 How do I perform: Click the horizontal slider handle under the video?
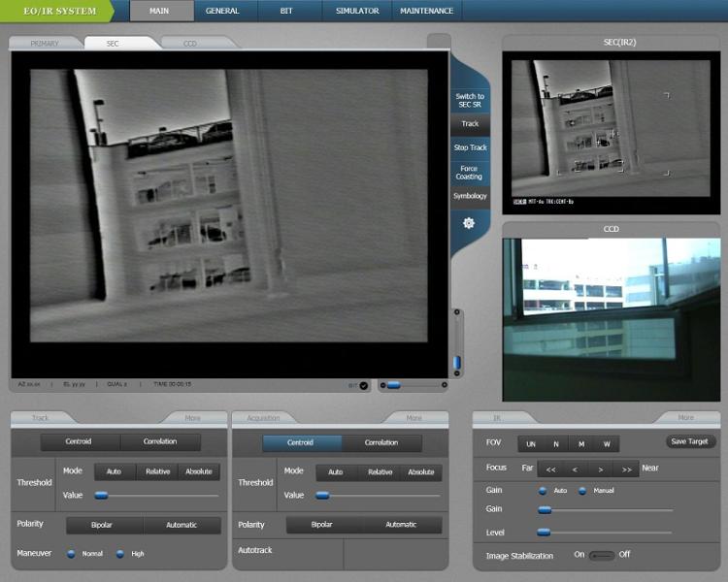coord(394,385)
